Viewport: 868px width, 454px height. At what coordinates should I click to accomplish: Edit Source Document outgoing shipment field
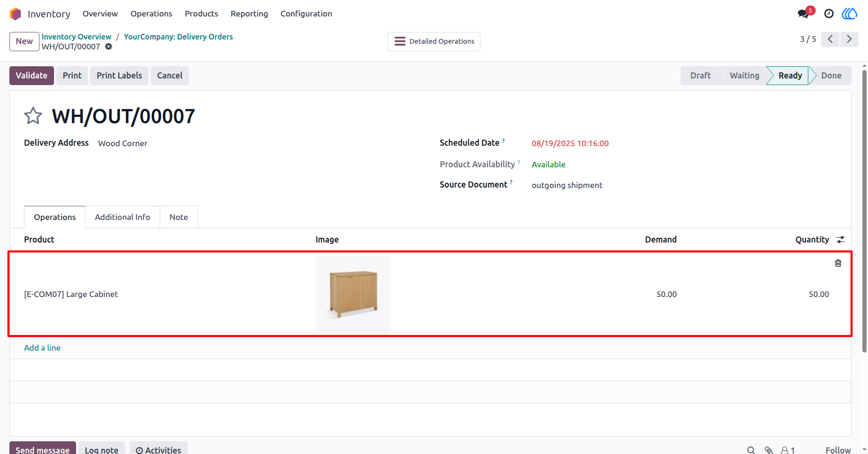[x=567, y=185]
